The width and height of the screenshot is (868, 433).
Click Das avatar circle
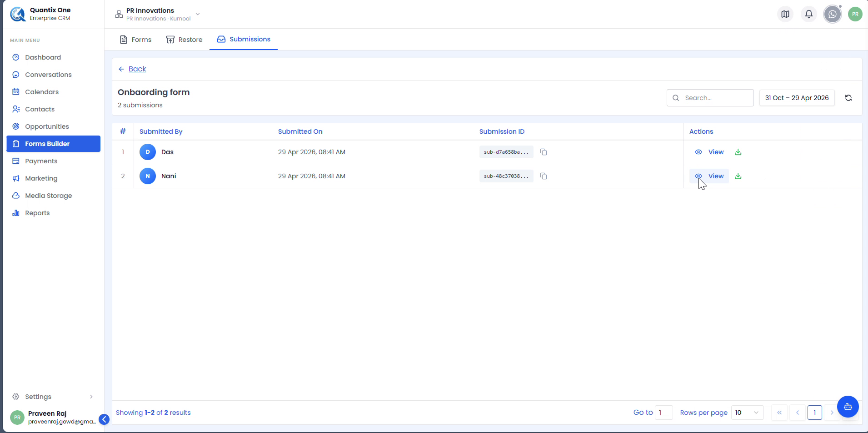point(148,152)
